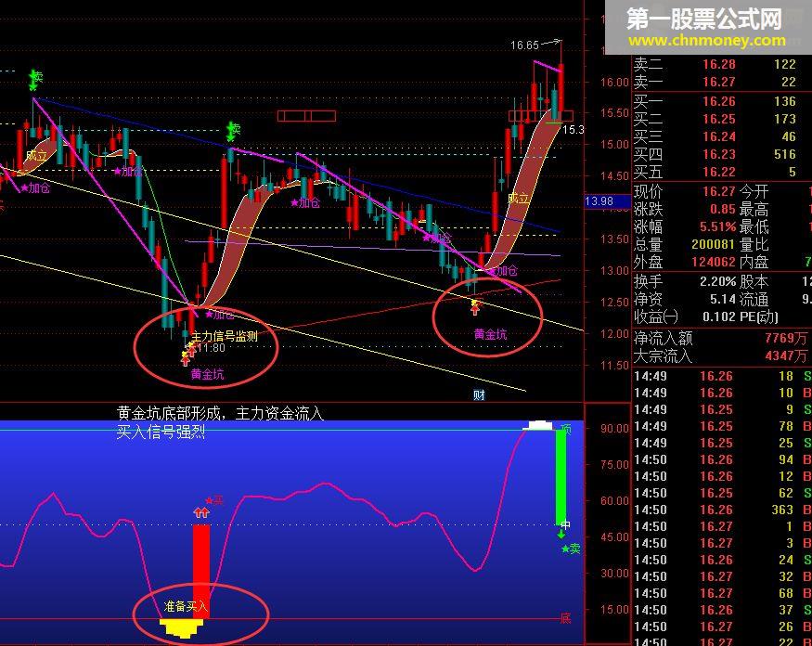Click the 中 label at the indicator's middle line
This screenshot has width=812, height=646.
[x=566, y=525]
